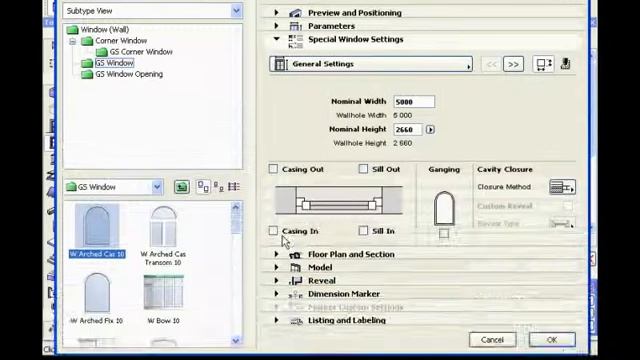Screen dimensions: 640x360
Task: Click the Parameters panel icon
Action: click(x=296, y=26)
